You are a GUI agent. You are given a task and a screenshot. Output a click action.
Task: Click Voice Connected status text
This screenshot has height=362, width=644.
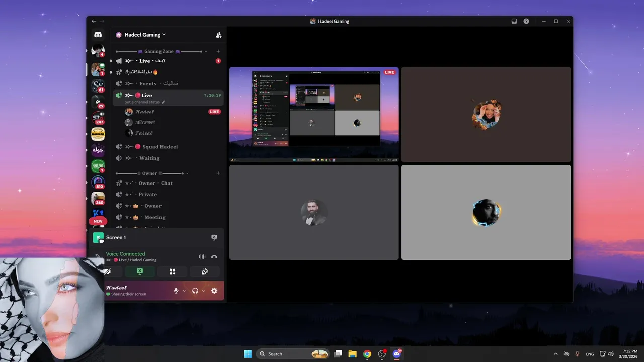pyautogui.click(x=125, y=254)
